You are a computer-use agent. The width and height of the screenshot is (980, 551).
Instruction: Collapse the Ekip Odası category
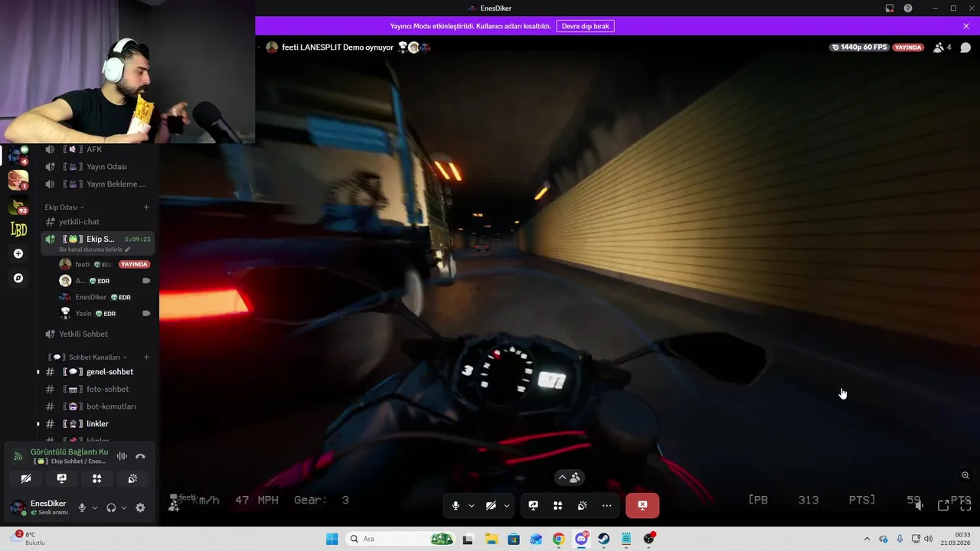pos(64,207)
